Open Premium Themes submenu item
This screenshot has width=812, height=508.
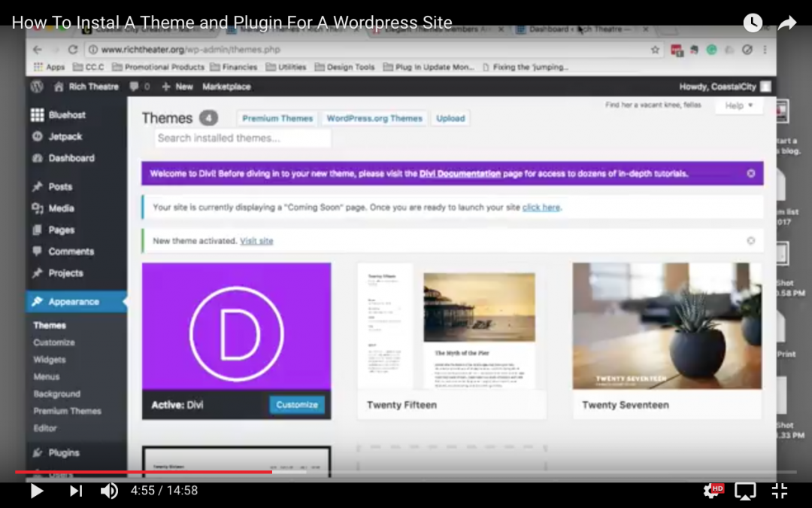(x=68, y=411)
